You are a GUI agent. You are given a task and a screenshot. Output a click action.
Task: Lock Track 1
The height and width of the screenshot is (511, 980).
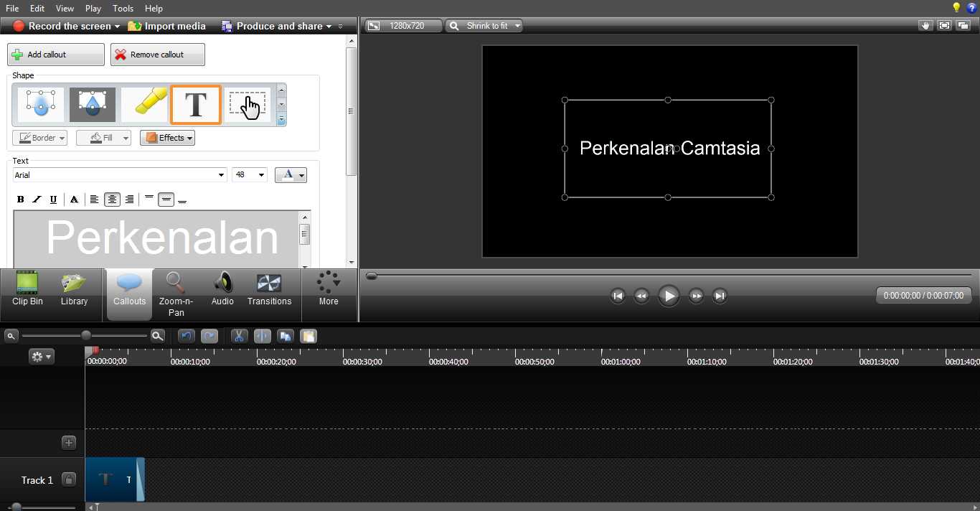69,479
